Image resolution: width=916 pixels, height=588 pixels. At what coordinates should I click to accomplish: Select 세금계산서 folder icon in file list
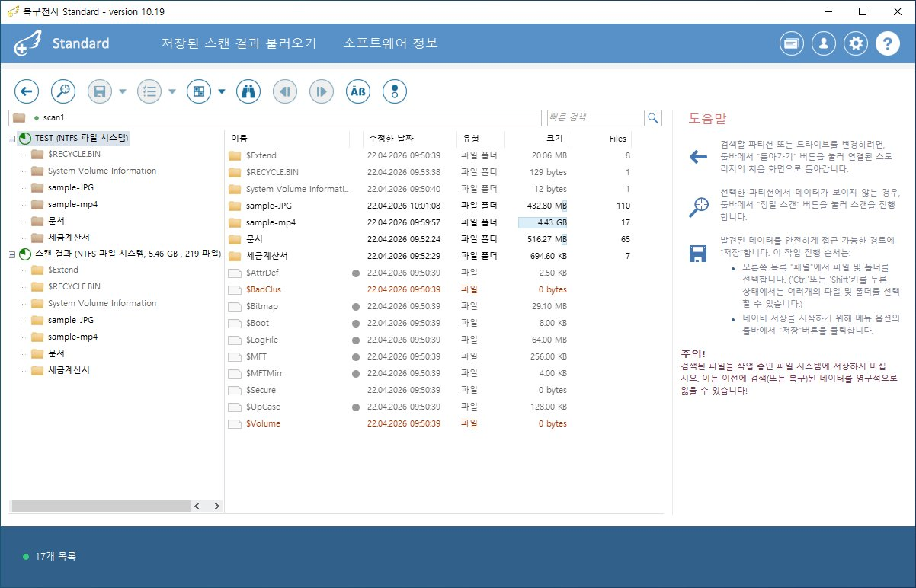click(235, 256)
